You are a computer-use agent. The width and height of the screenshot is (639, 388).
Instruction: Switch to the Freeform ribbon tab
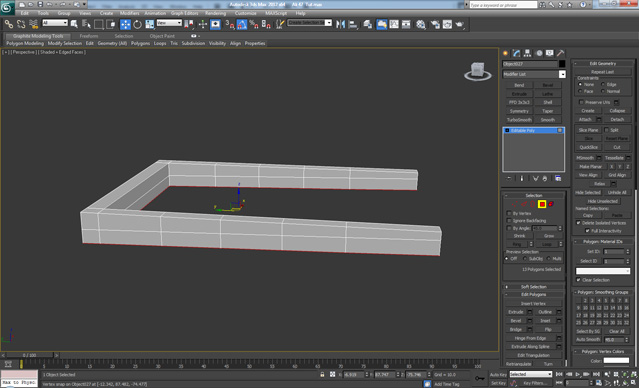click(89, 36)
